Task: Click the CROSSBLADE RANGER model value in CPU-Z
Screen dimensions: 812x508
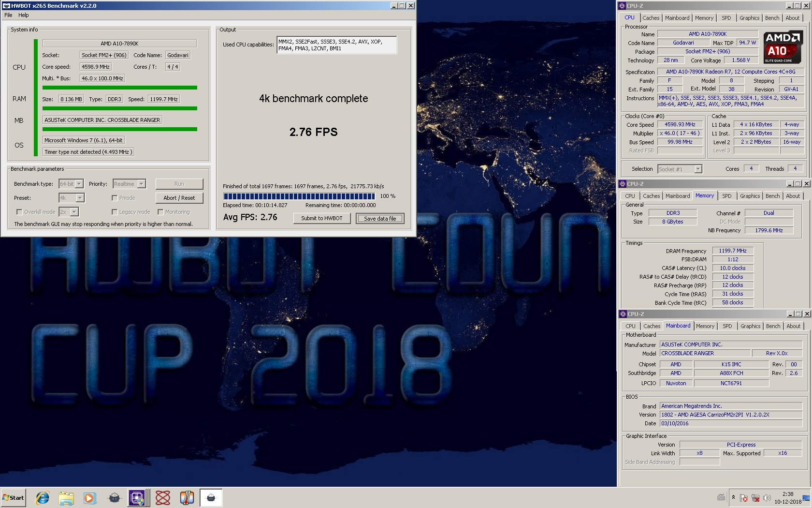Action: pos(705,353)
